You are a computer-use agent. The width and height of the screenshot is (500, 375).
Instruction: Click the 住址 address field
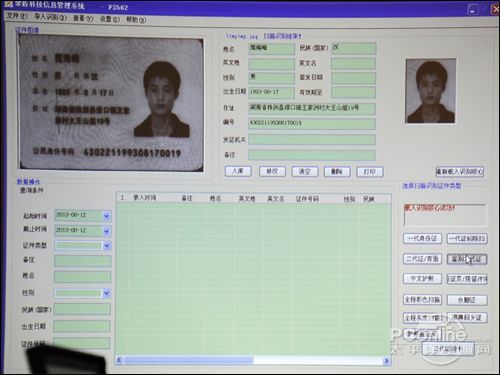(x=312, y=108)
